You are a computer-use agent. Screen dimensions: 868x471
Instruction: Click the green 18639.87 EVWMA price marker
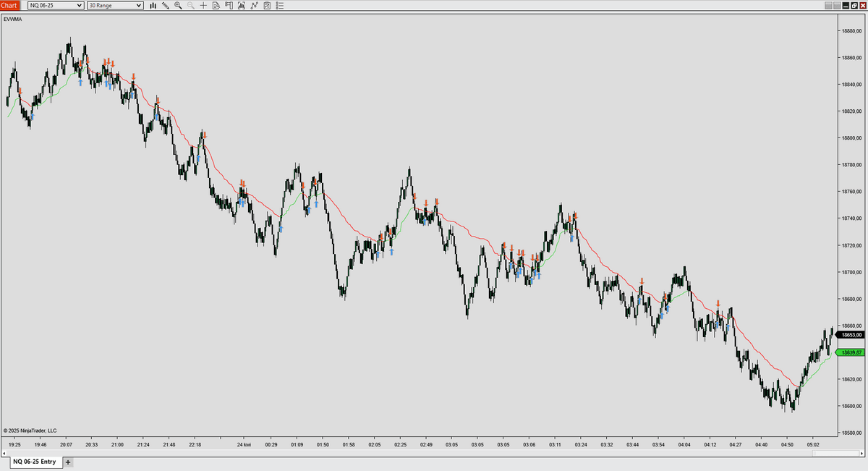[849, 352]
